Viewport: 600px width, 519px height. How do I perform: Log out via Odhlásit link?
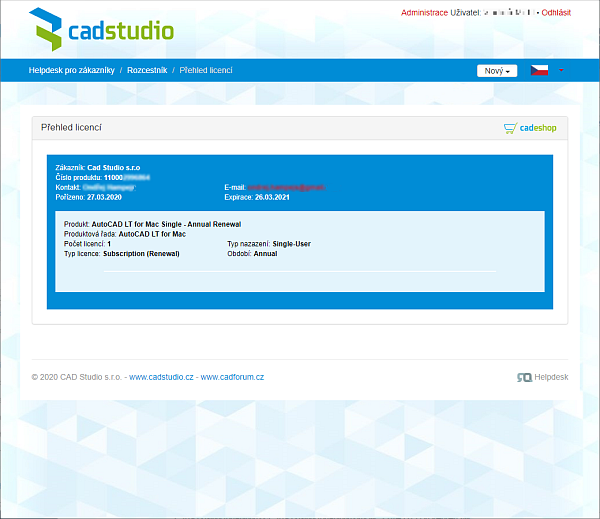(x=556, y=13)
